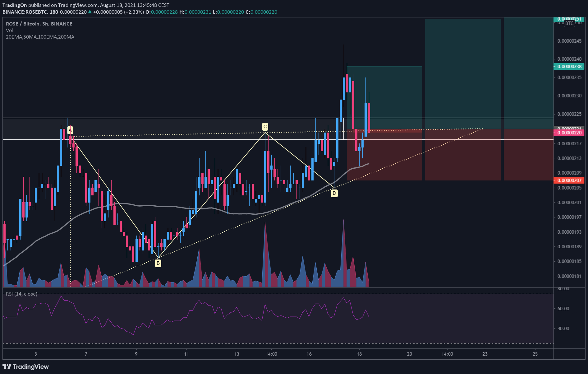Click the 0.00000193 price axis value
This screenshot has width=588, height=374.
click(569, 232)
